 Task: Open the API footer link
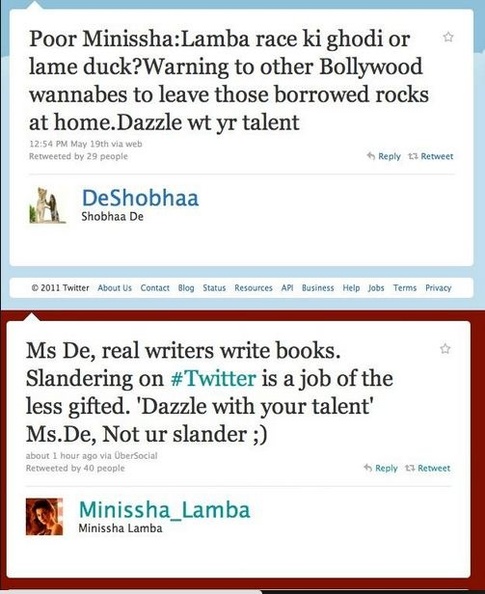287,288
